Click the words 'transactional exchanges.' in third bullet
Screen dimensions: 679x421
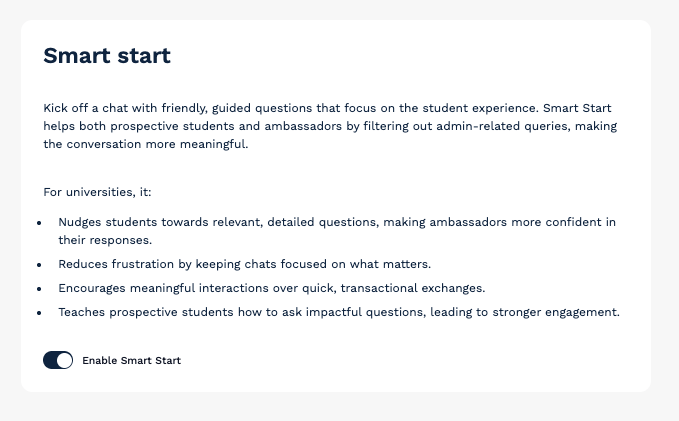[x=413, y=288]
